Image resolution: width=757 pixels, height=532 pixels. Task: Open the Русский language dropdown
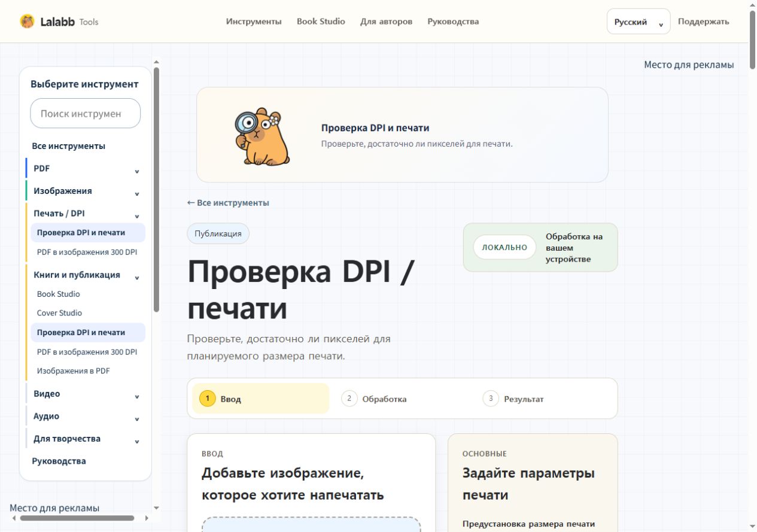click(639, 22)
